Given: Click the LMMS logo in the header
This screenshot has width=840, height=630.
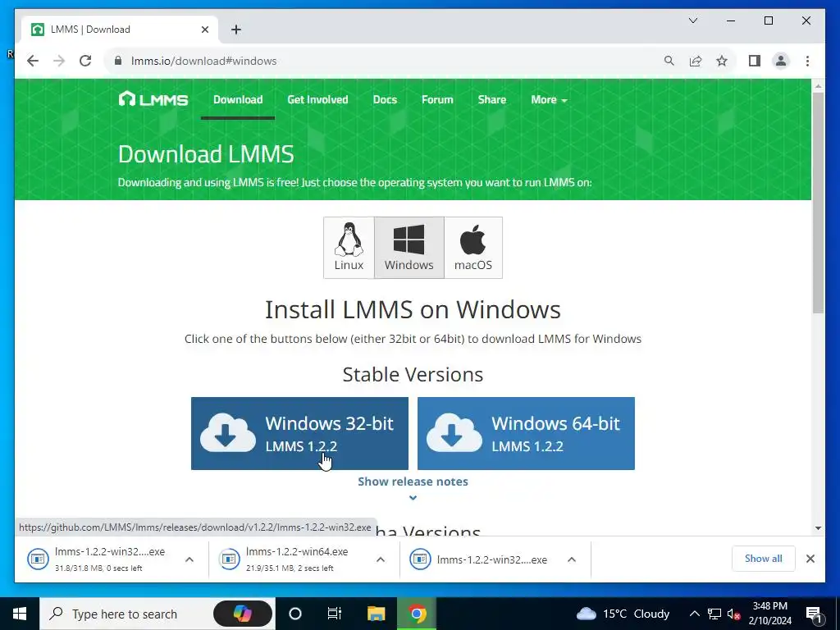Looking at the screenshot, I should 153,99.
